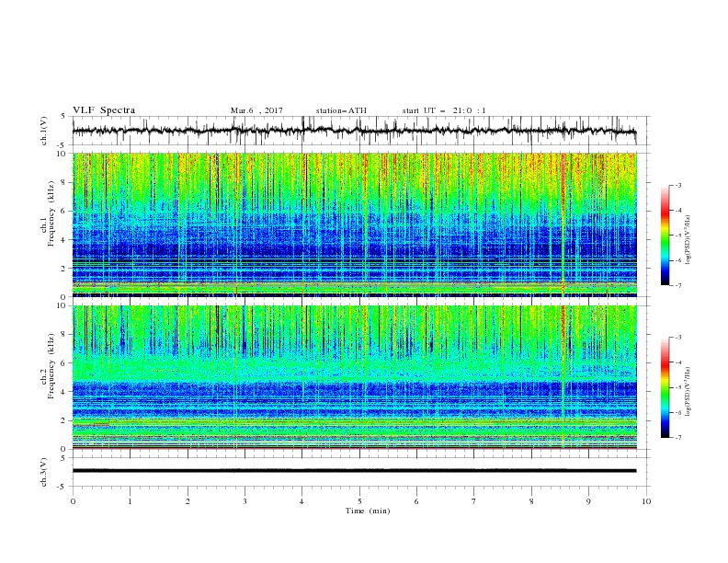This screenshot has height=563, width=728.
Task: Select the date text "Mar.6 , 2017"
Action: click(x=256, y=110)
